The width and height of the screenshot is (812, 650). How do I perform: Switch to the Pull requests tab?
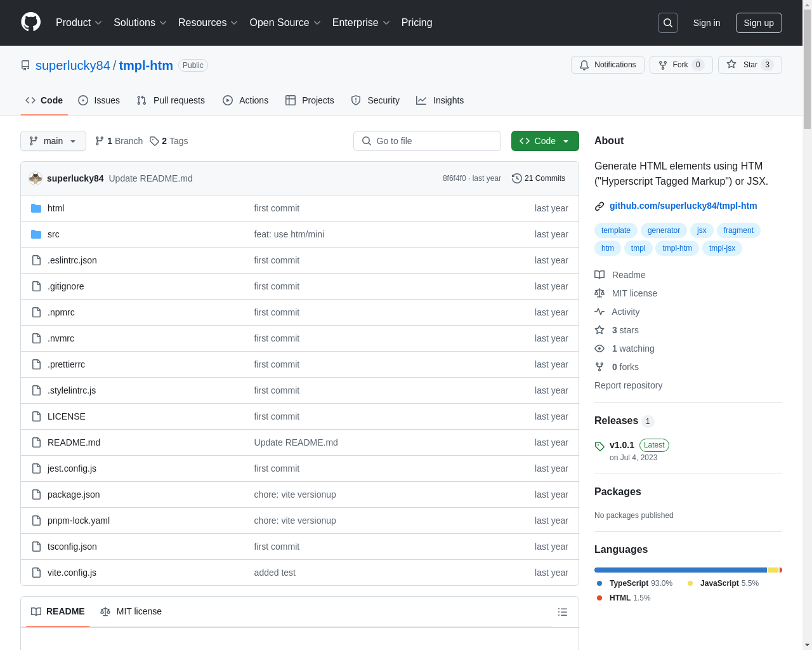171,100
